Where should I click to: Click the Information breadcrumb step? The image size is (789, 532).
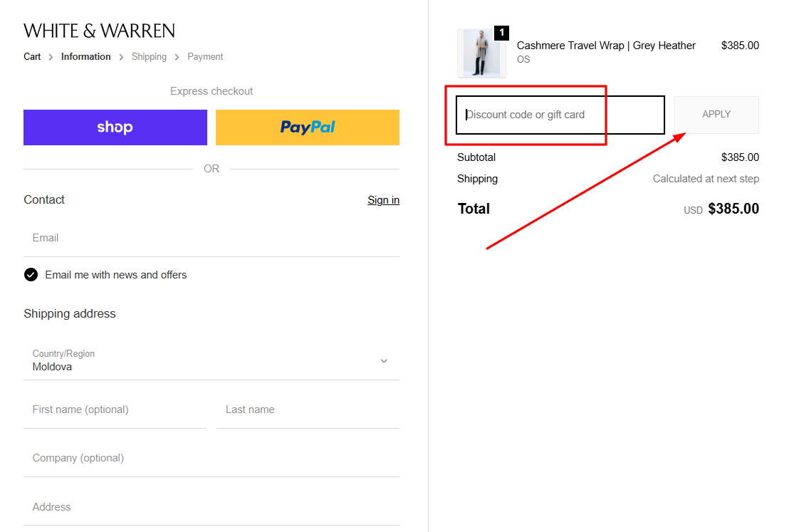(85, 56)
